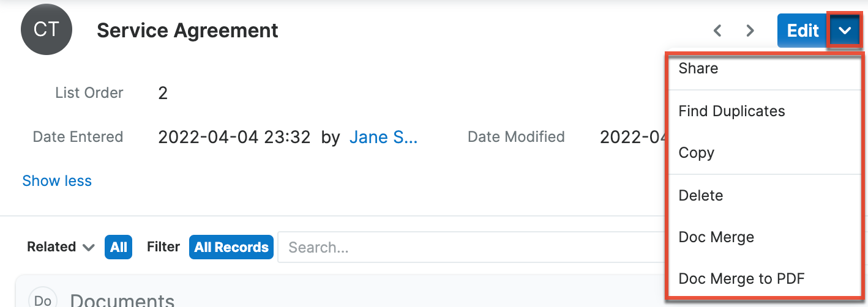Click into the Search field
868x307 pixels.
[465, 247]
